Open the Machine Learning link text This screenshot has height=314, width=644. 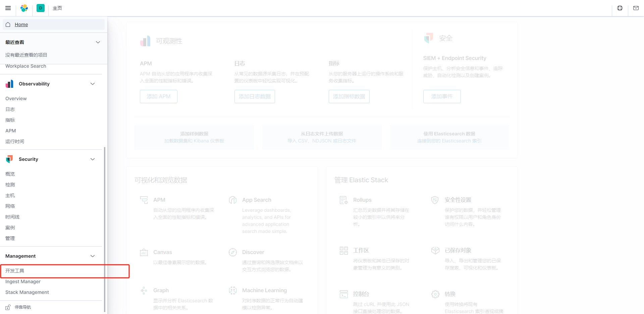point(265,291)
